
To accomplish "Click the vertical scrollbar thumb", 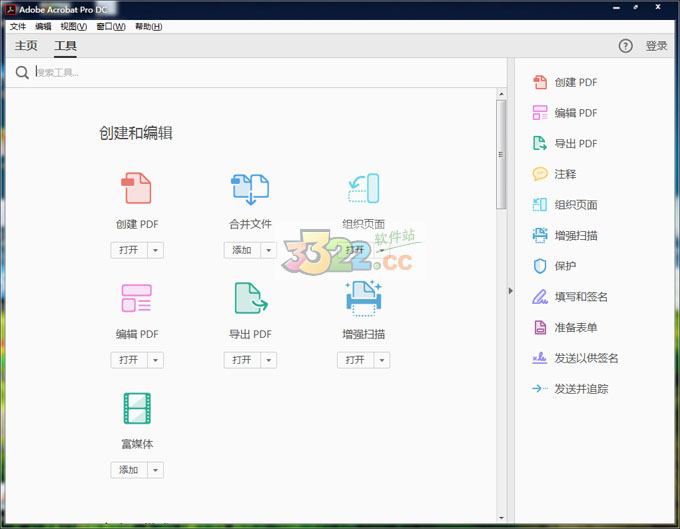I will pos(501,154).
